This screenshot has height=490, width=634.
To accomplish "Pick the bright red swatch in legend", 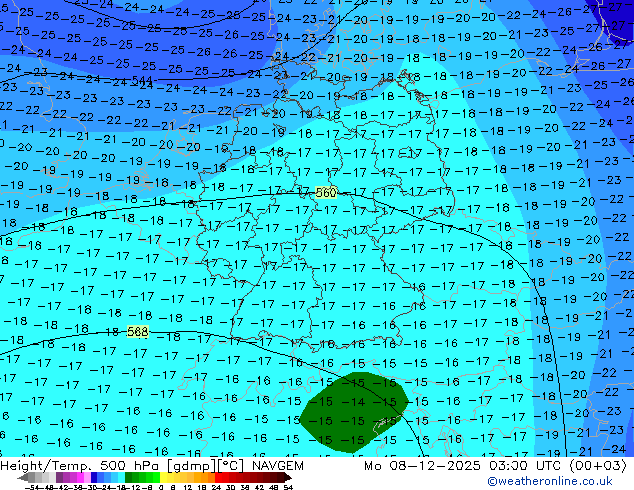I will coord(218,477).
